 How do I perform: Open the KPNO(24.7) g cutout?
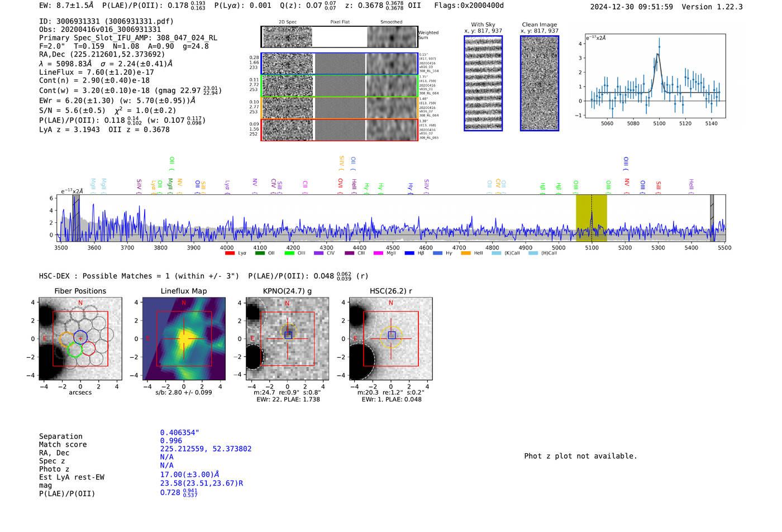tap(287, 339)
